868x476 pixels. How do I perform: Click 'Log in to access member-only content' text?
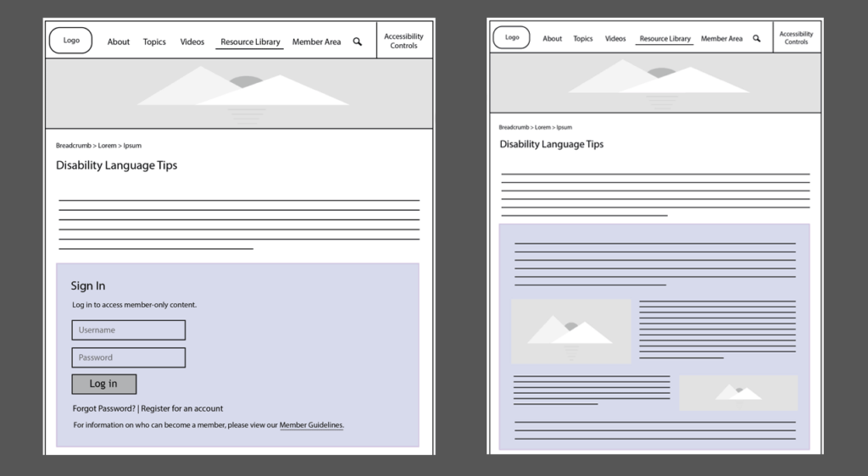coord(135,305)
